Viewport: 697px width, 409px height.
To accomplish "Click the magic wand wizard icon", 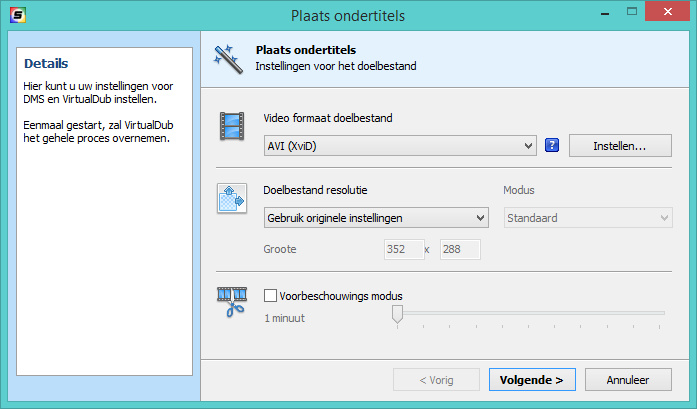I will tap(226, 59).
